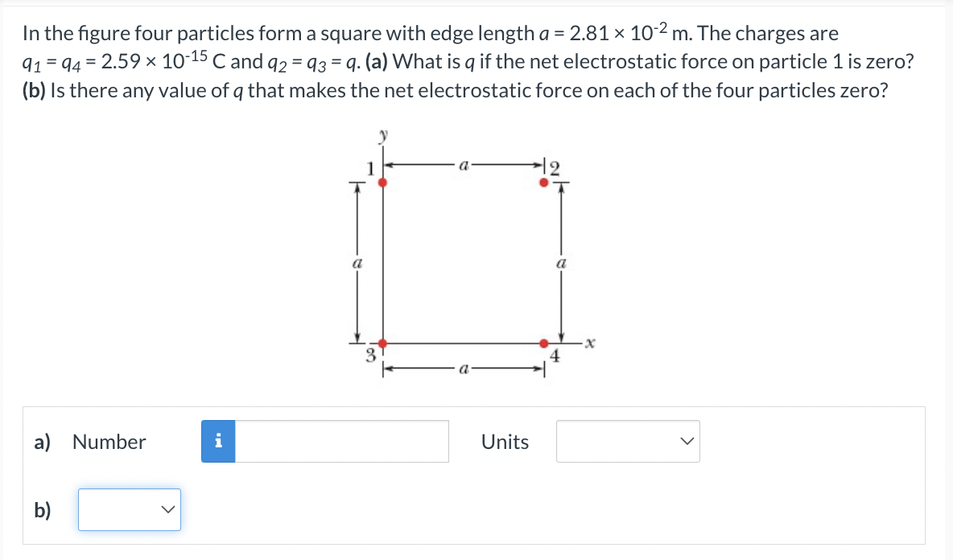Click the chevron in the part b selector
The image size is (953, 560).
[x=167, y=509]
